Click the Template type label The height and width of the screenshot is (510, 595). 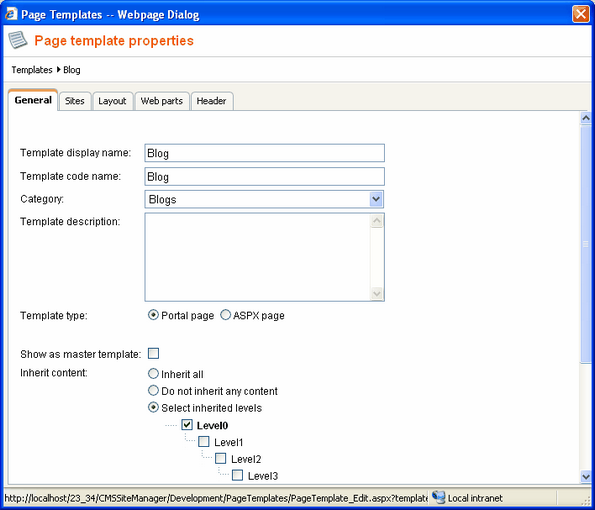coord(54,316)
